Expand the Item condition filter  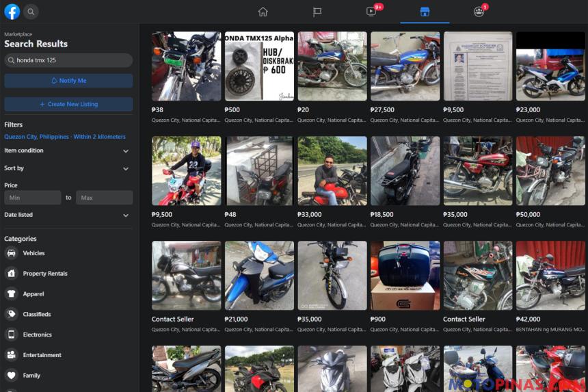[68, 151]
